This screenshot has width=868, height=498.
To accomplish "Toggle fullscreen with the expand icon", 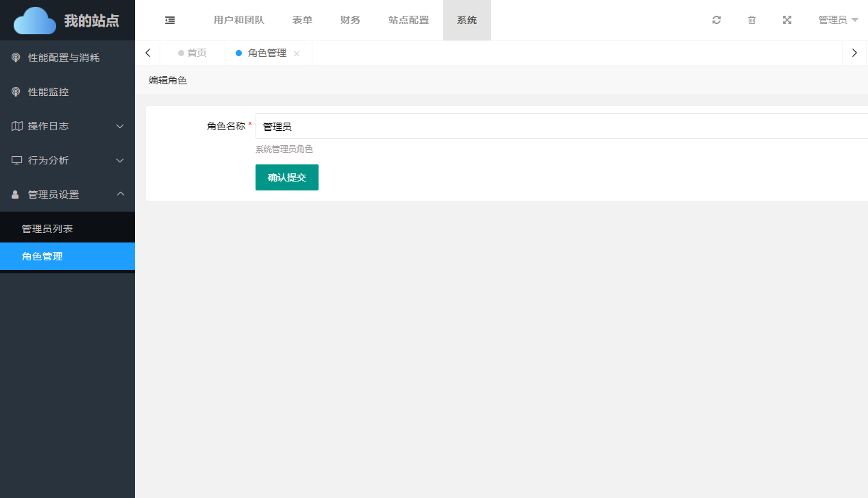I will click(x=787, y=21).
